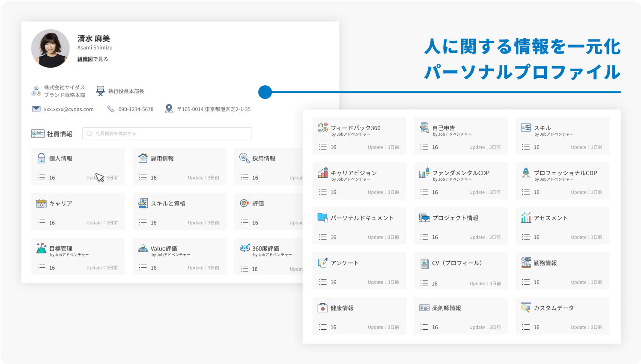This screenshot has width=641, height=364.
Task: Click the email address xxx.xxxx@cydas.com
Action: (69, 109)
